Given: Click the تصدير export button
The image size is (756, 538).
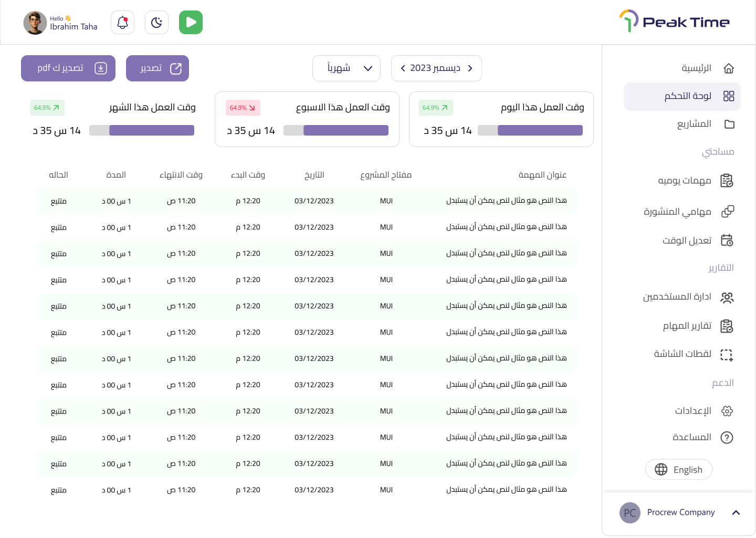Looking at the screenshot, I should (x=157, y=68).
